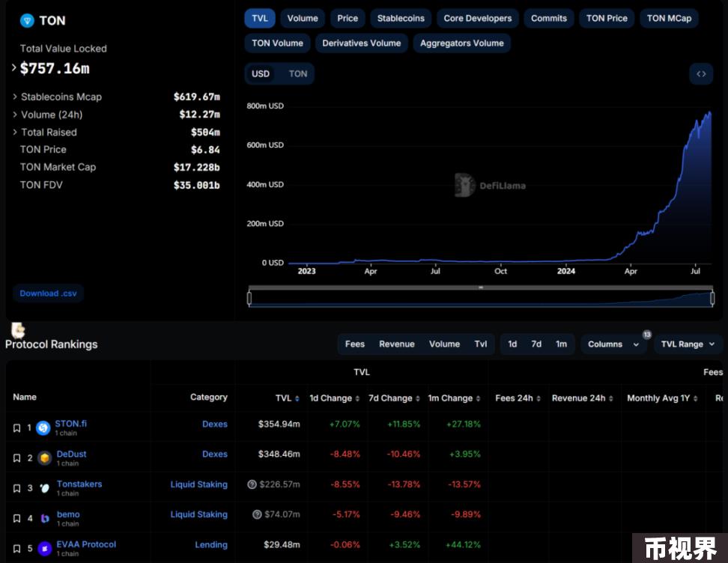Toggle the Derivatives Volume chart metric
Viewport: 728px width, 563px height.
[362, 43]
